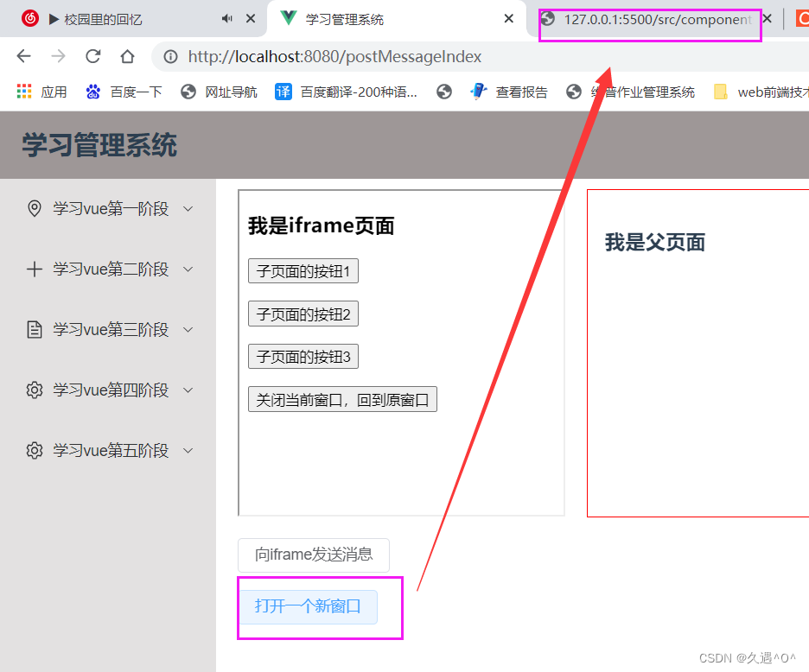Click the highlighted 打开一个新窗口 button

click(x=308, y=606)
